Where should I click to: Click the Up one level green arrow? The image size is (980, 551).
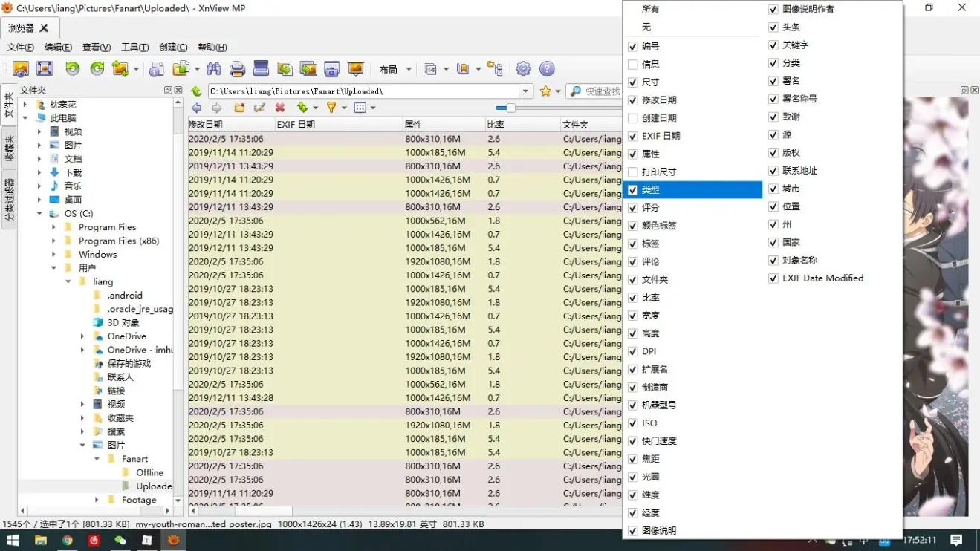[195, 91]
